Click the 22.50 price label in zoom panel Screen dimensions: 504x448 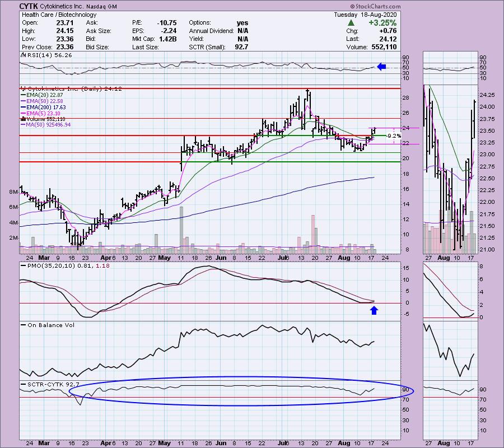point(487,179)
